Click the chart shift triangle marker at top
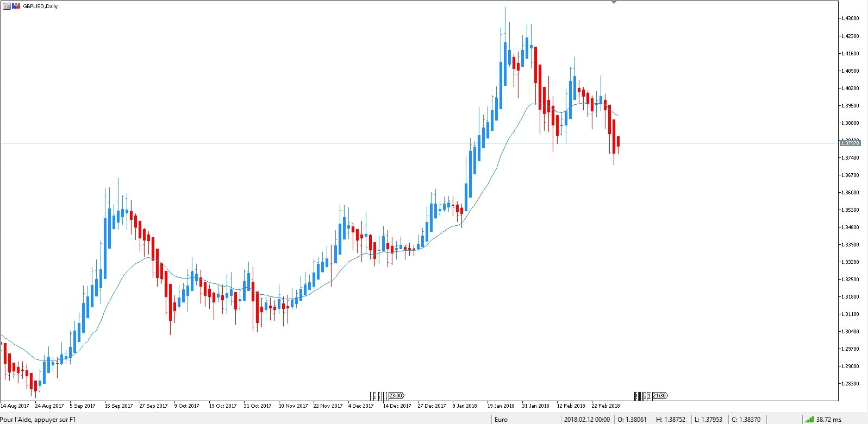 pos(614,3)
